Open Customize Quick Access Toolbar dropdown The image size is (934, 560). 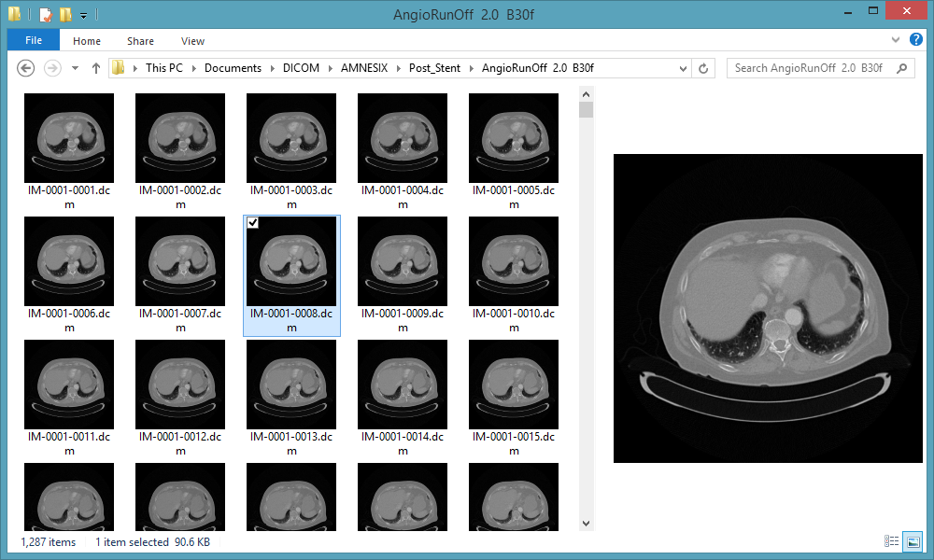point(83,15)
